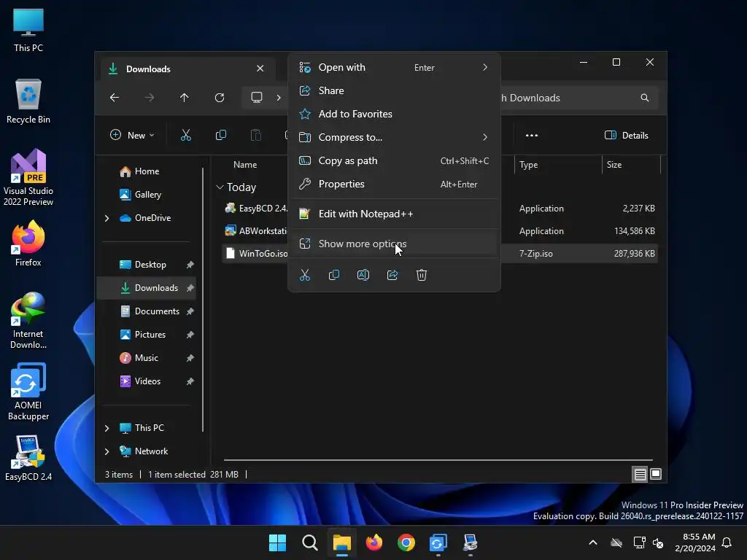Expand This PC tree node chevron
The width and height of the screenshot is (747, 560).
click(107, 428)
